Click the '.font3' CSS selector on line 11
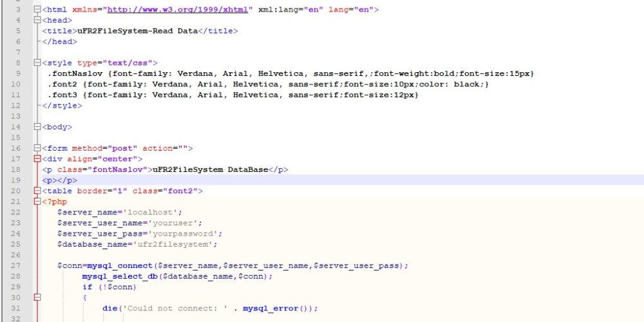644x322 pixels. click(x=62, y=95)
